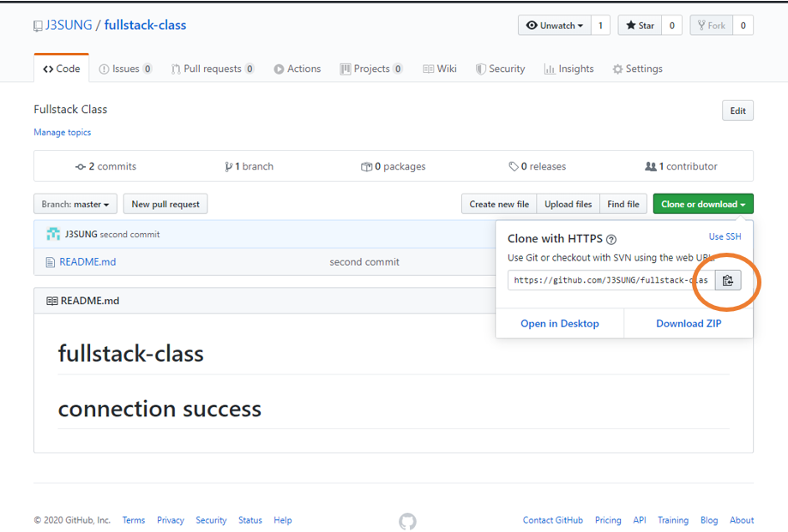
Task: Open the Pull requests tab
Action: point(213,69)
